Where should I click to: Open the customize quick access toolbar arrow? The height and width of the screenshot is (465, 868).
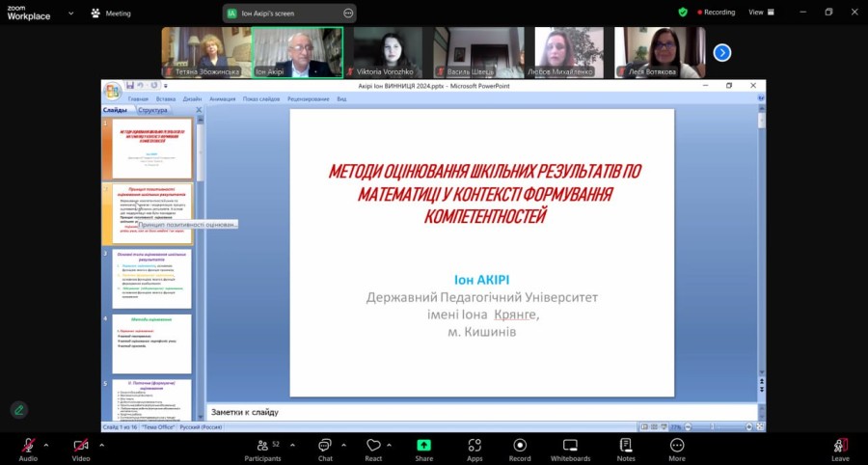pos(166,86)
